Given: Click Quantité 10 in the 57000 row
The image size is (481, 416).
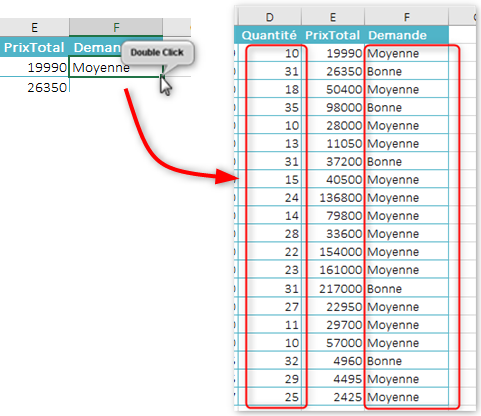Looking at the screenshot, I should [x=270, y=342].
